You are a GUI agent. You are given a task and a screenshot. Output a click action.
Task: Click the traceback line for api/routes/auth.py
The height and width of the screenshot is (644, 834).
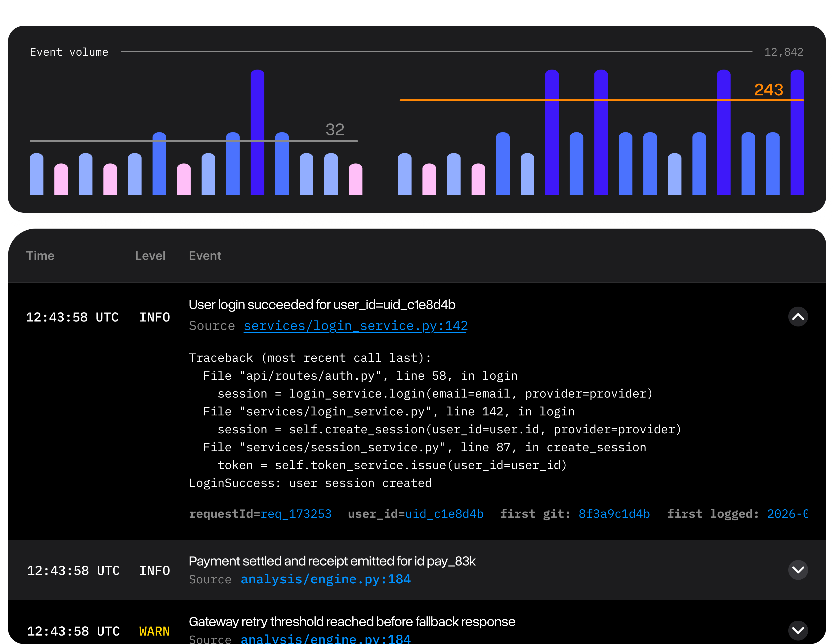click(x=360, y=376)
